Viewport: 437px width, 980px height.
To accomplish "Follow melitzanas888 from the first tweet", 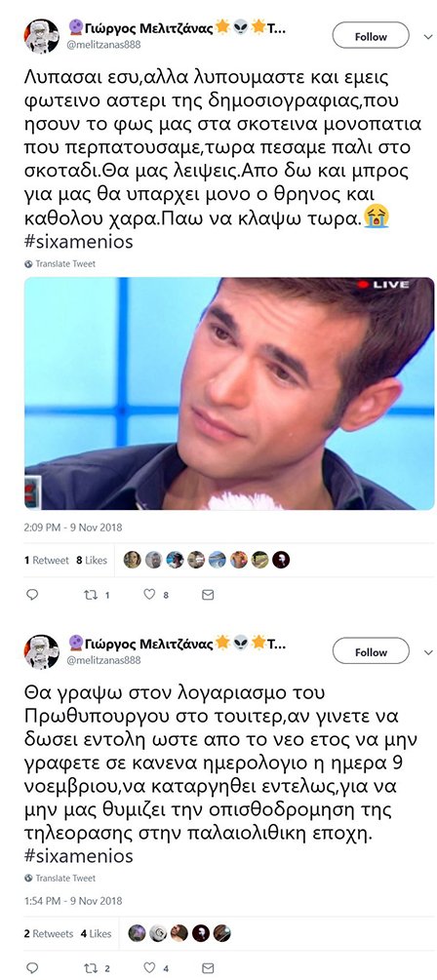I will 371,36.
